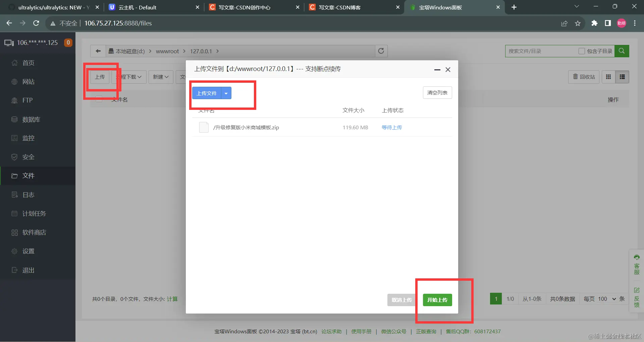Click the 开始上传 button to start uploading
Image resolution: width=644 pixels, height=342 pixels.
437,300
